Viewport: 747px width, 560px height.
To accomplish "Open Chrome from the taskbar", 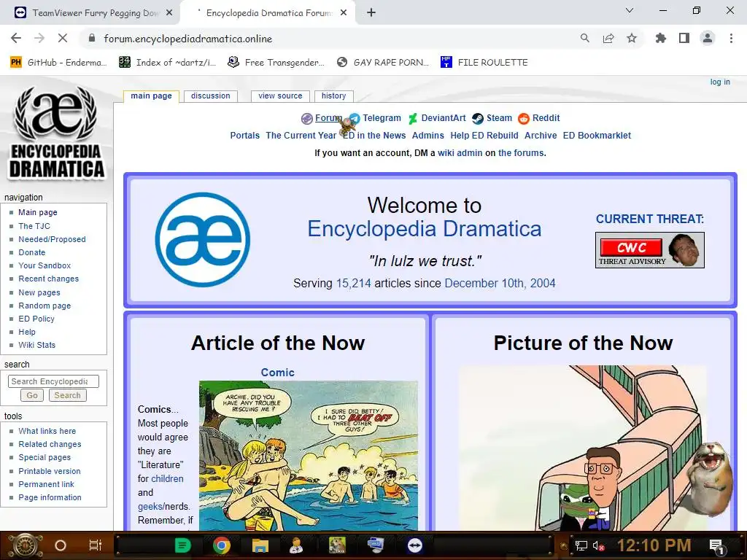I will (x=222, y=545).
